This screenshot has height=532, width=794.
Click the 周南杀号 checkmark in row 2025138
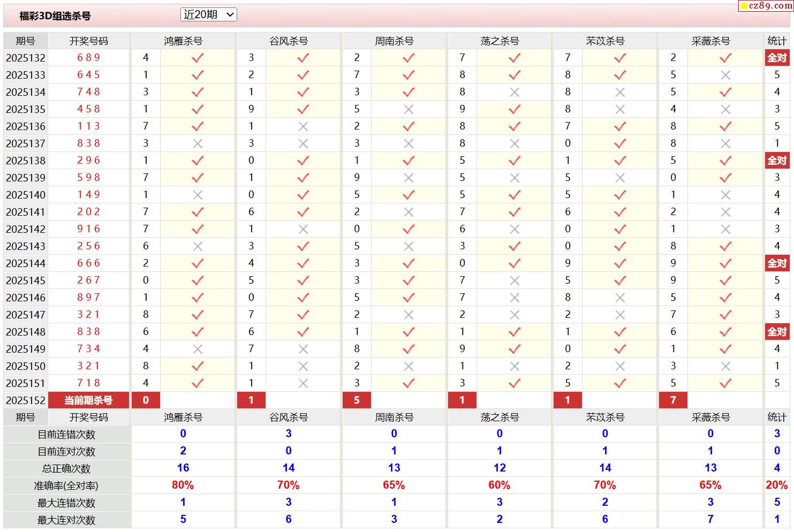tap(409, 161)
